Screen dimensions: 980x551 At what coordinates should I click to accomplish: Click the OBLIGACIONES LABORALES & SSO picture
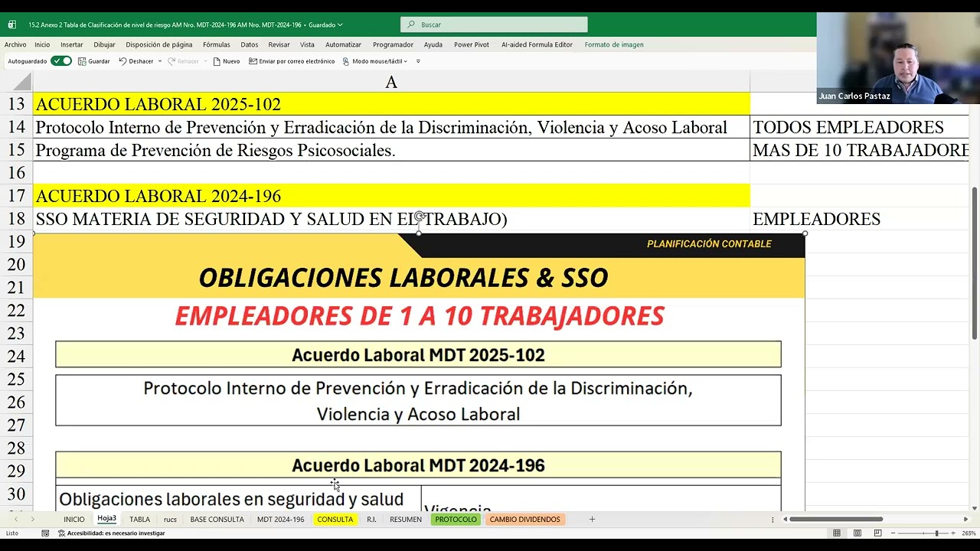(419, 371)
